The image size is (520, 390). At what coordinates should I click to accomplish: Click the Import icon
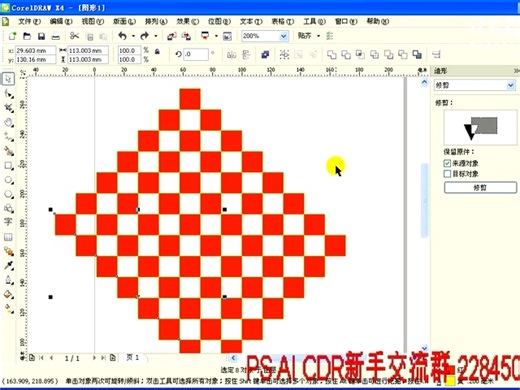(172, 36)
